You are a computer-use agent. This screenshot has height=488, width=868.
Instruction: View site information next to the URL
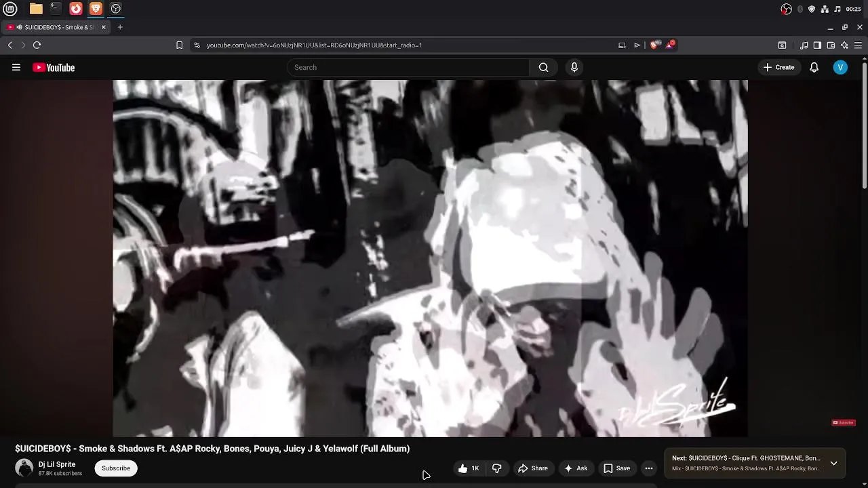(197, 45)
